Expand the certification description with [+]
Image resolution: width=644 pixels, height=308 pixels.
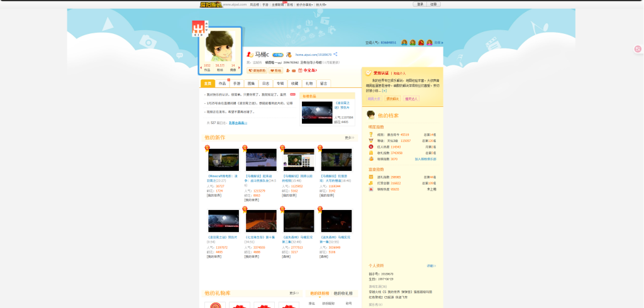tap(384, 91)
